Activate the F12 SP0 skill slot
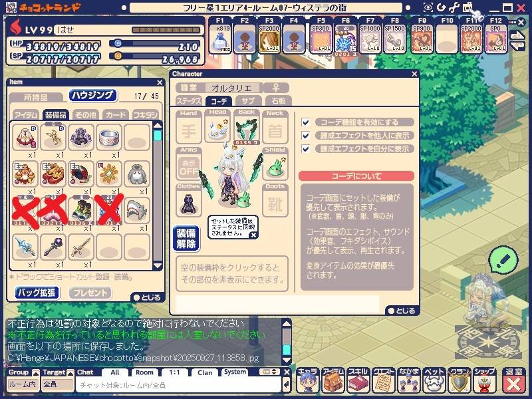532x399 pixels. [495, 39]
